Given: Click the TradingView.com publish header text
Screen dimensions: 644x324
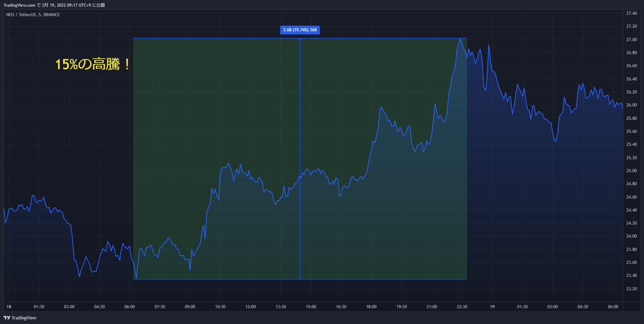Looking at the screenshot, I should coord(54,5).
